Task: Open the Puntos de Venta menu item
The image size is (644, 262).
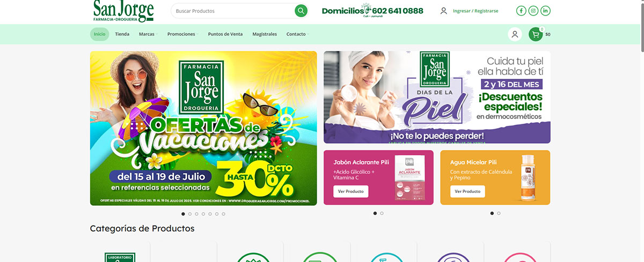Action: click(225, 34)
